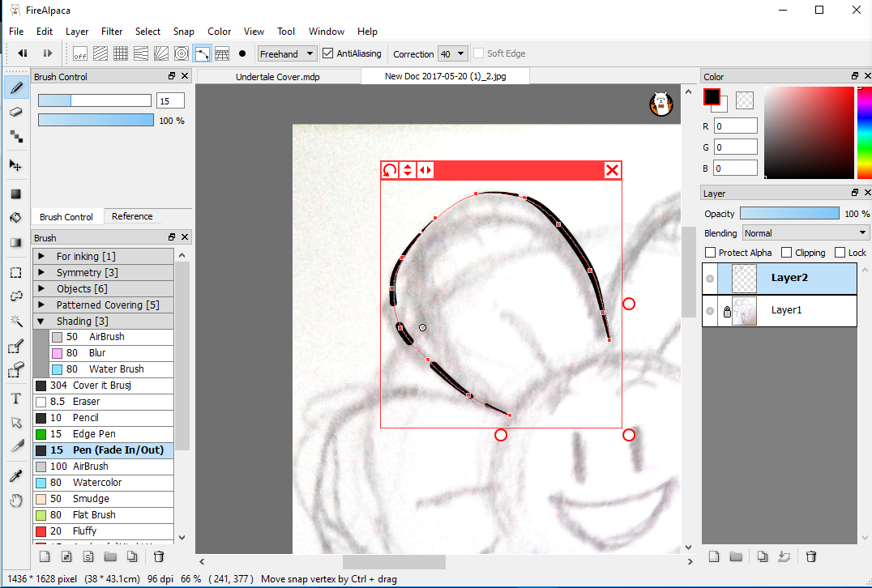
Task: Open the Layer menu
Action: coord(77,31)
